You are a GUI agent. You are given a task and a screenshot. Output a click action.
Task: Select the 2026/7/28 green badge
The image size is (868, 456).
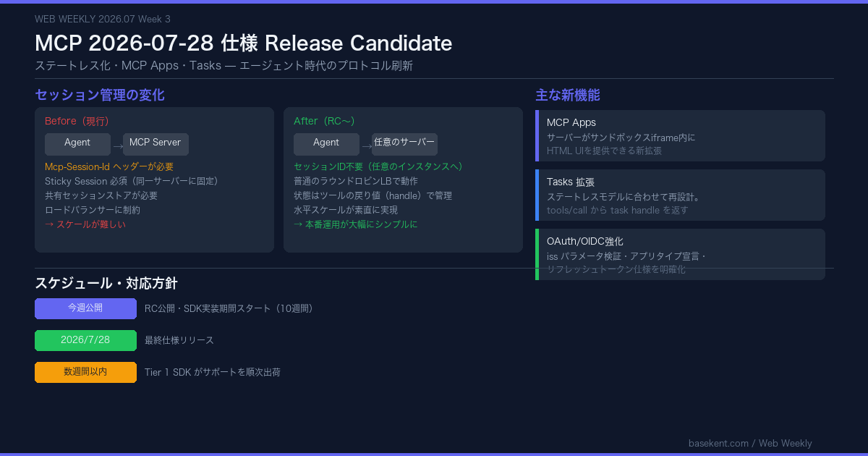click(x=85, y=340)
